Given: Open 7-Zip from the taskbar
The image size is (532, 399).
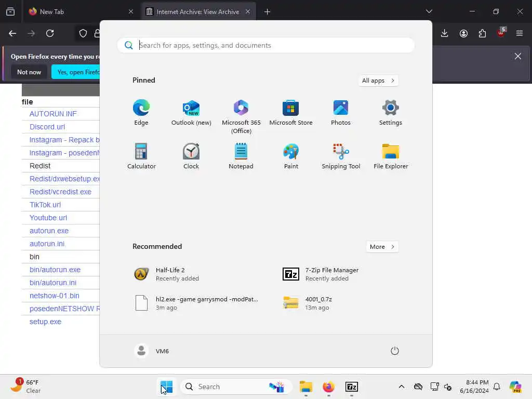Looking at the screenshot, I should pos(352,387).
